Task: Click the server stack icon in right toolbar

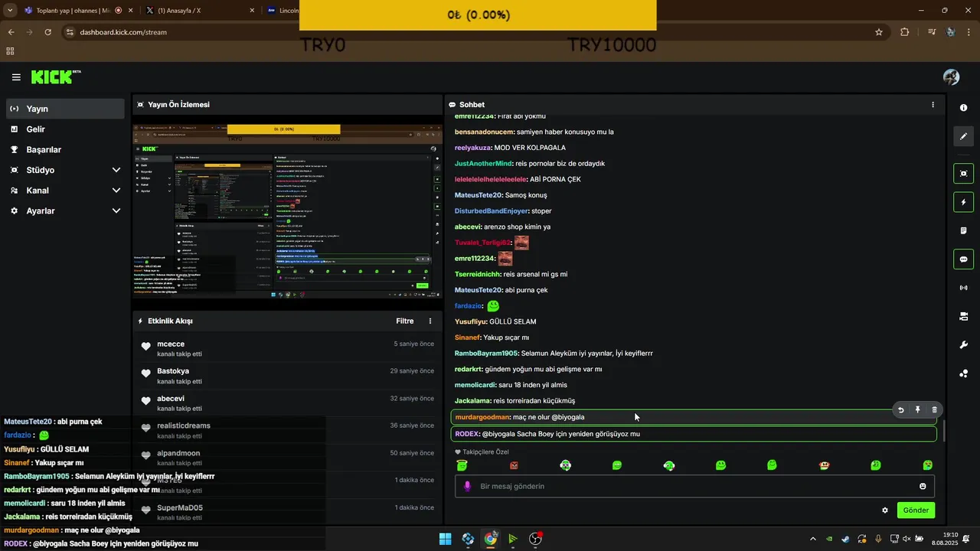Action: click(964, 316)
